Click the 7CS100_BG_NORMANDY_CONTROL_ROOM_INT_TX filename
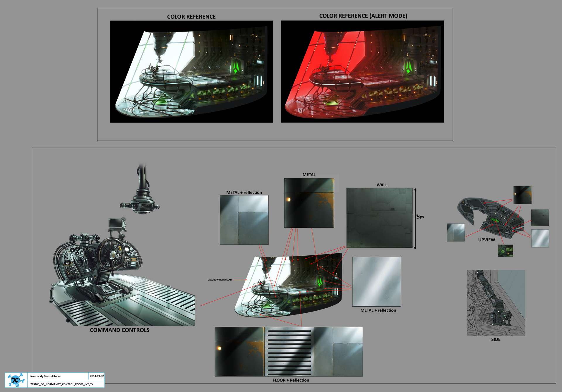 62,384
